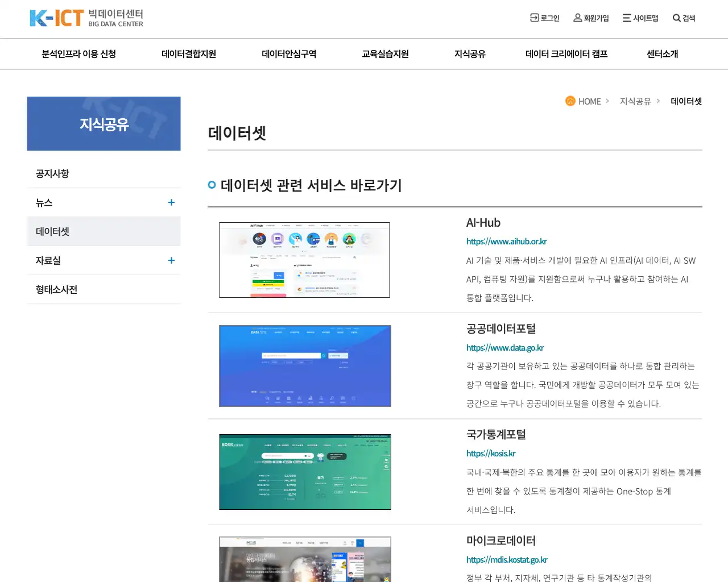Expand the 자료실 plus icon
Image resolution: width=728 pixels, height=582 pixels.
click(171, 260)
